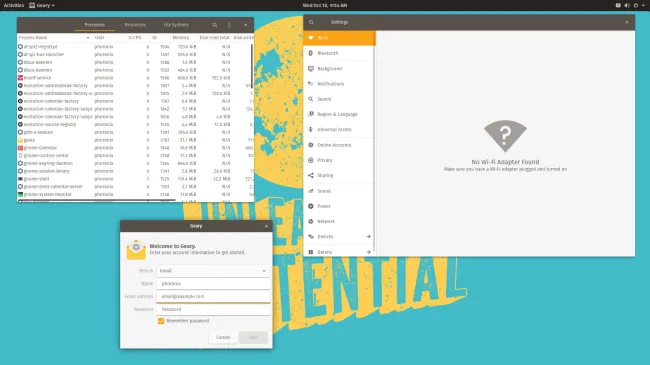Switch to the File Systems tab
650x365 pixels.
click(x=176, y=25)
